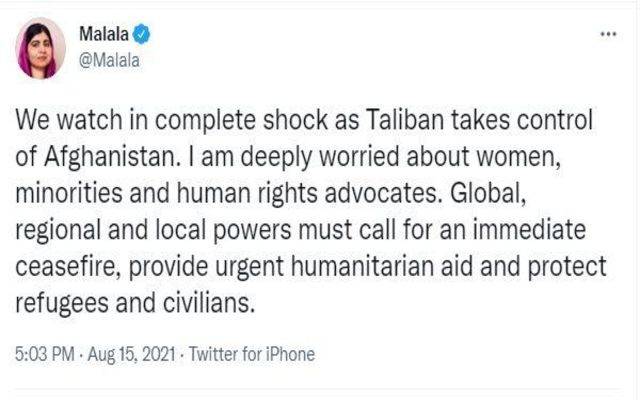Click the display name Malala
The height and width of the screenshot is (400, 640).
click(104, 34)
